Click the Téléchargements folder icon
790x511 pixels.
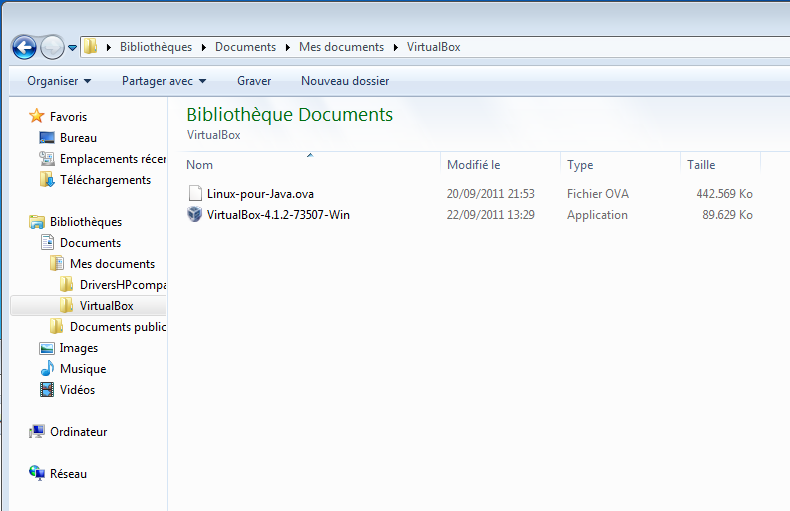coord(47,179)
